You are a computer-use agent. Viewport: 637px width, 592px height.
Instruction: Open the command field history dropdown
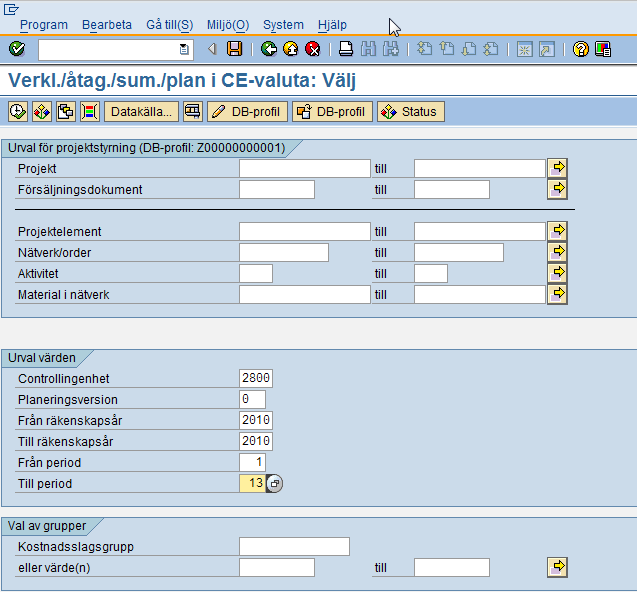tap(184, 50)
